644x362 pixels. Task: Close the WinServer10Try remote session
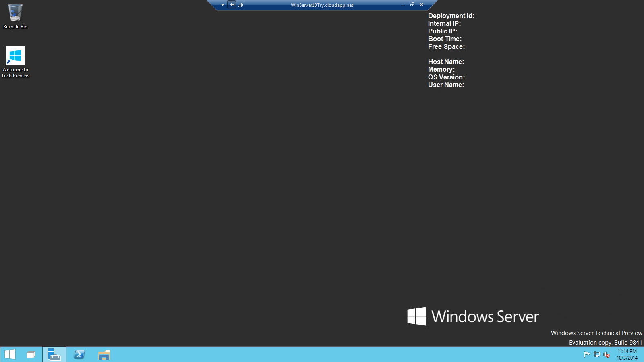click(x=421, y=5)
